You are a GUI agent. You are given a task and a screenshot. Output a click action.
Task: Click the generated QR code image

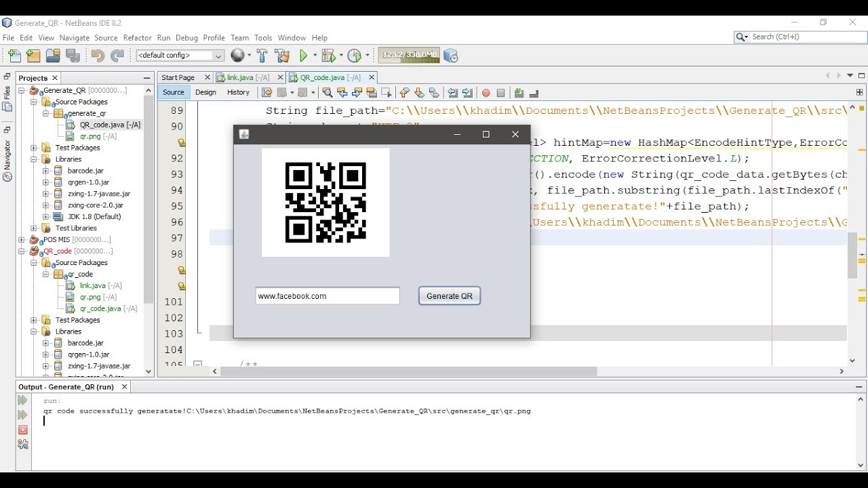(325, 203)
